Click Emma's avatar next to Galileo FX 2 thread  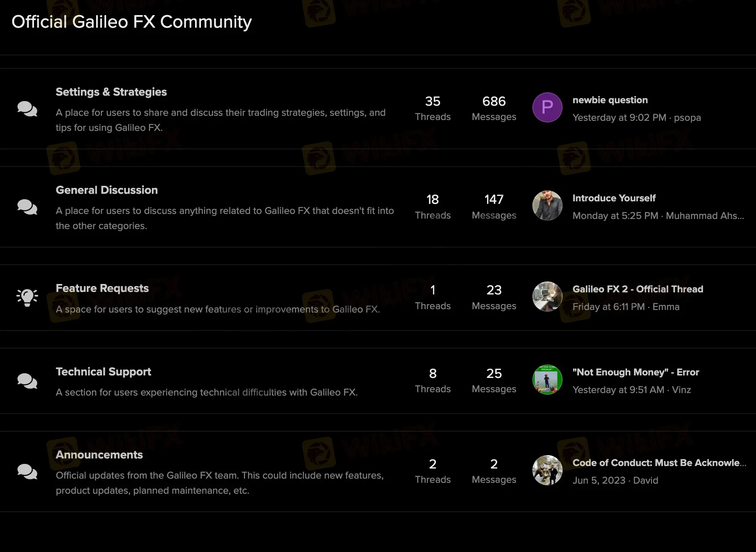point(547,297)
